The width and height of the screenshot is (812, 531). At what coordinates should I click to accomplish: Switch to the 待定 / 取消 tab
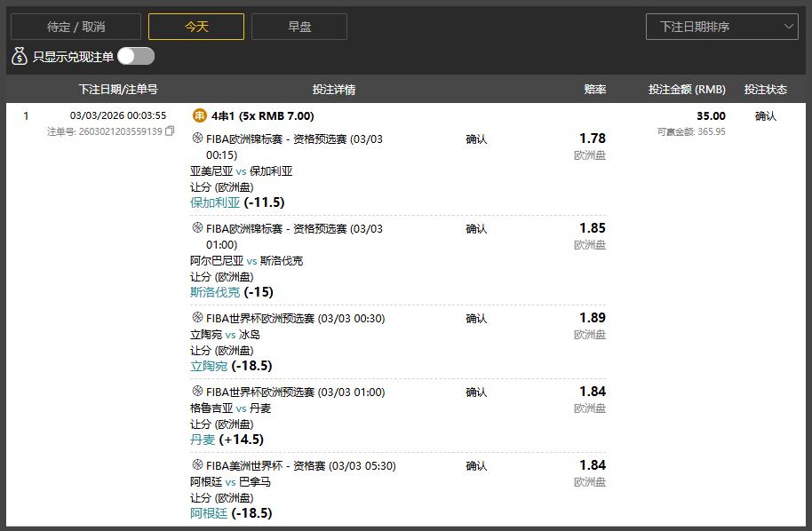[76, 27]
